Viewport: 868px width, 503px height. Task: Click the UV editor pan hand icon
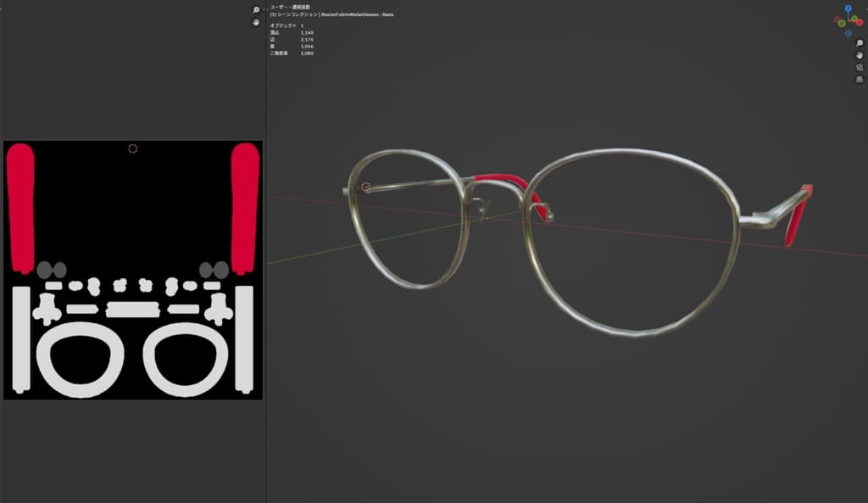point(256,22)
